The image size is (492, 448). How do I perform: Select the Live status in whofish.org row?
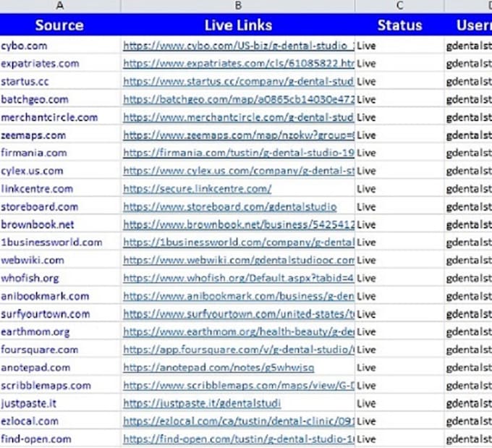point(399,278)
